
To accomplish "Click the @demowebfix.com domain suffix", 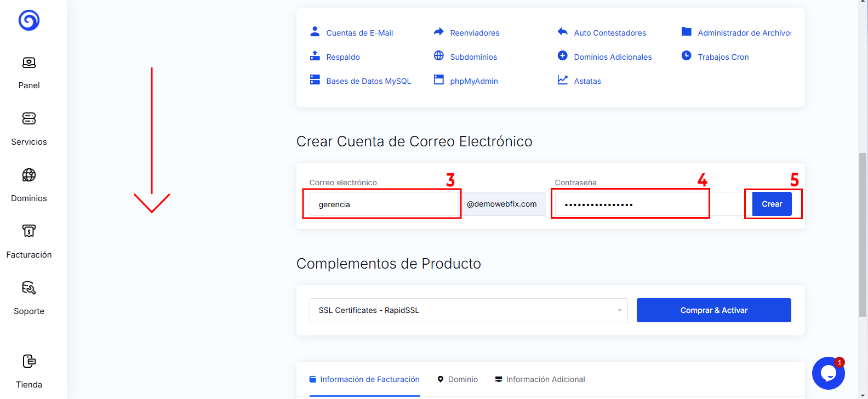I will [x=502, y=204].
